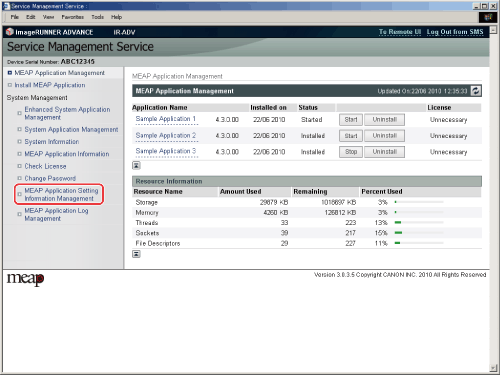
Task: Click the meap logo at bottom left
Action: pos(25,279)
